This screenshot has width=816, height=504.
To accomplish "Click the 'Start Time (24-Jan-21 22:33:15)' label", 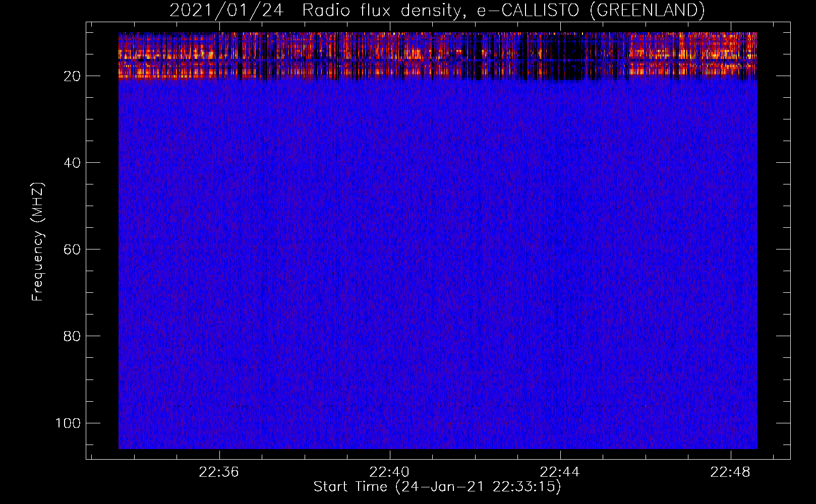I will pos(437,487).
